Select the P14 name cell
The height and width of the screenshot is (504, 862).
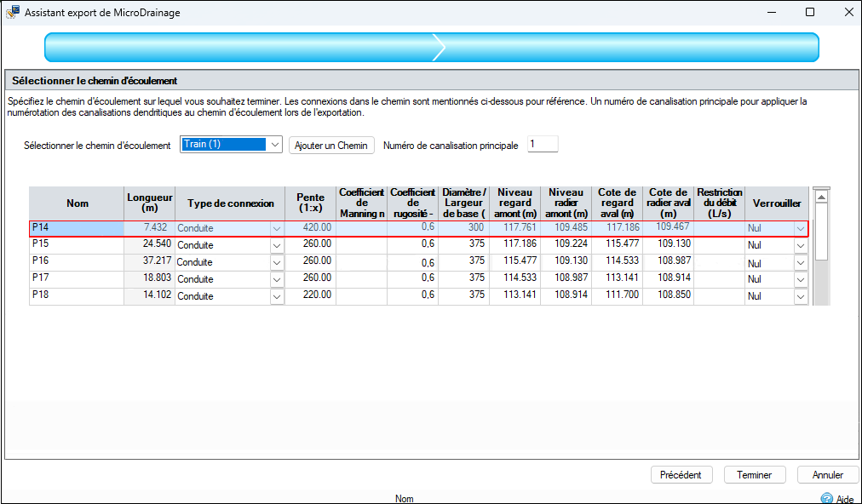pyautogui.click(x=77, y=228)
